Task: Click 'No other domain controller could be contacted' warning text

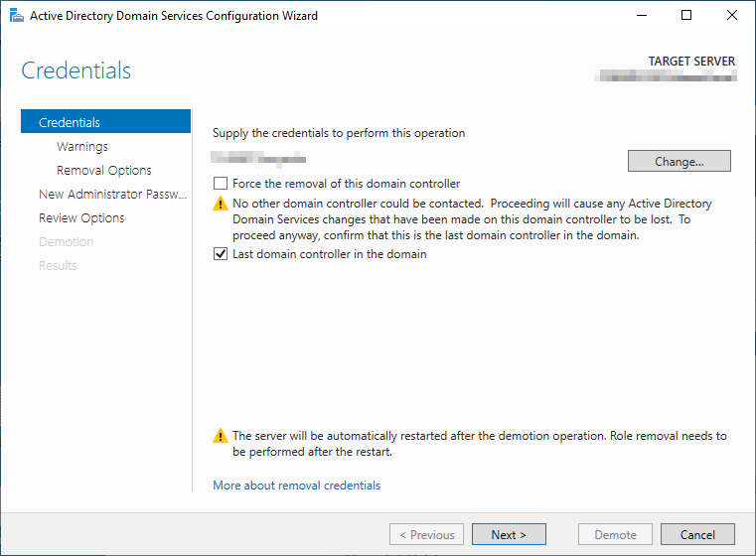Action: point(472,219)
